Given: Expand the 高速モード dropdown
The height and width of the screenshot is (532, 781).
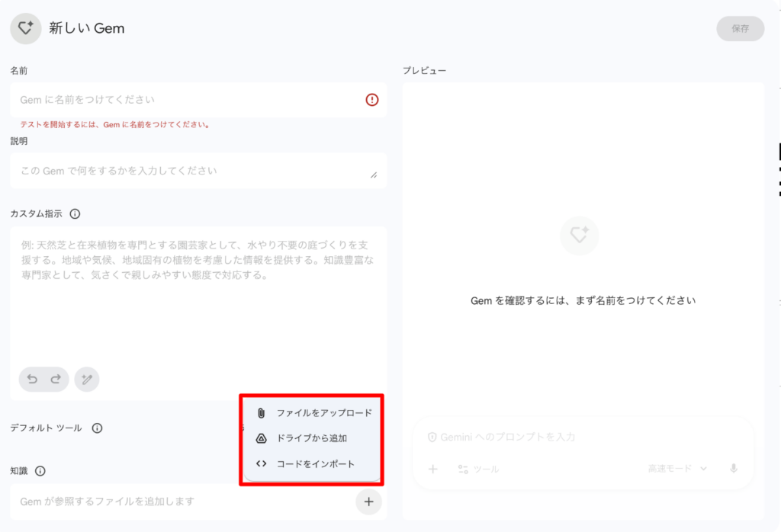Looking at the screenshot, I should tap(677, 469).
